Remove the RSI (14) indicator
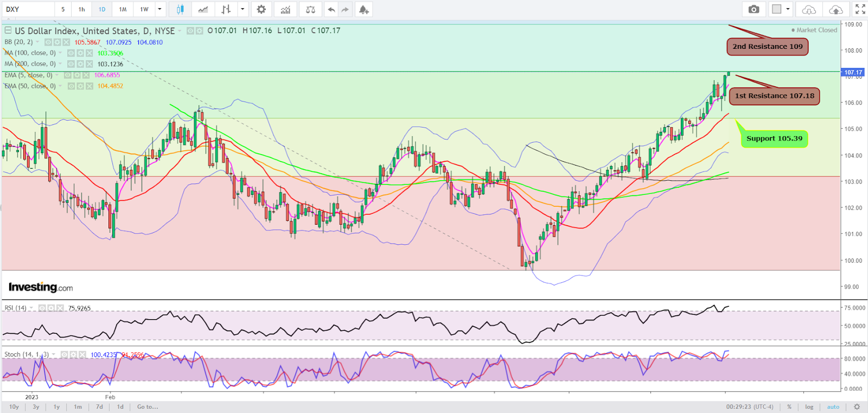This screenshot has width=868, height=413. tap(60, 308)
